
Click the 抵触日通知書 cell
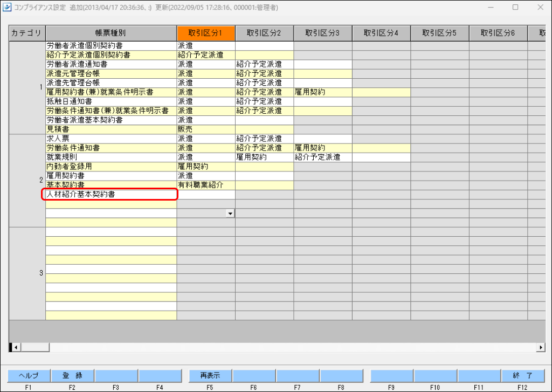point(111,101)
